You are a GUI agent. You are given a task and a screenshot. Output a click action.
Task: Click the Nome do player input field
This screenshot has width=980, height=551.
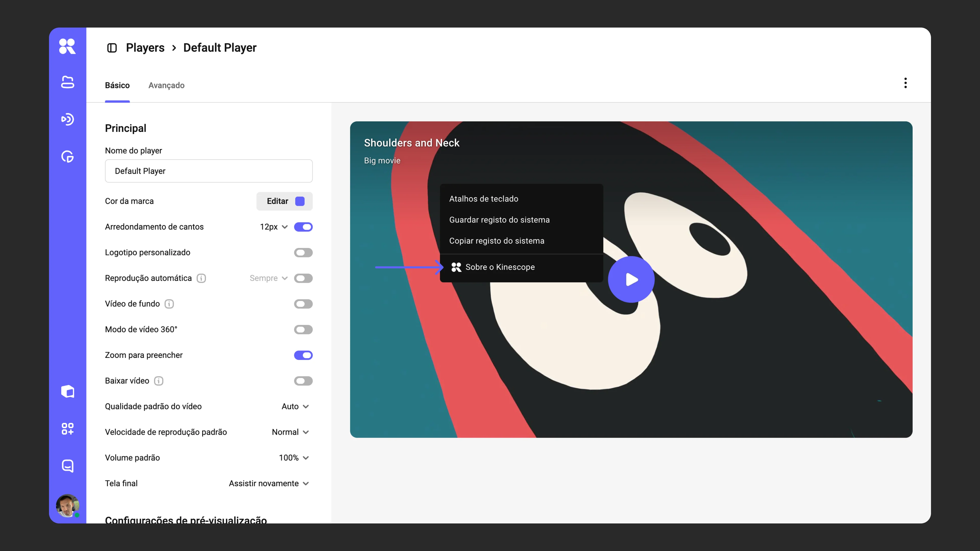209,171
